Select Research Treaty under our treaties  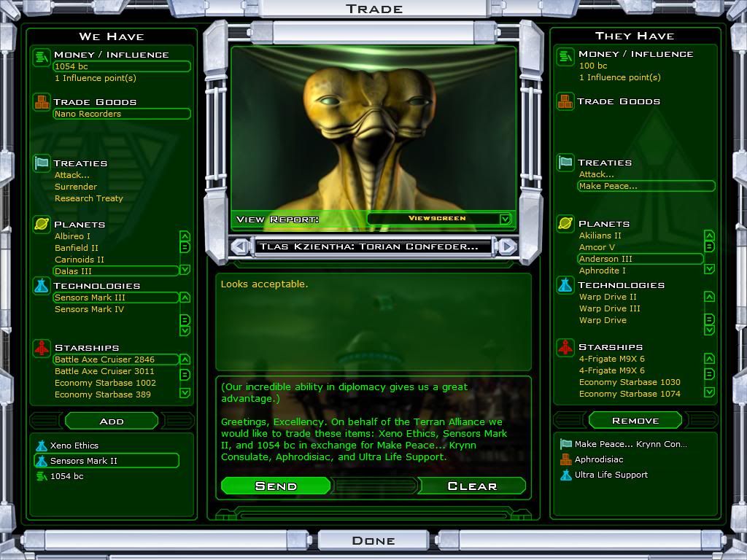[88, 198]
